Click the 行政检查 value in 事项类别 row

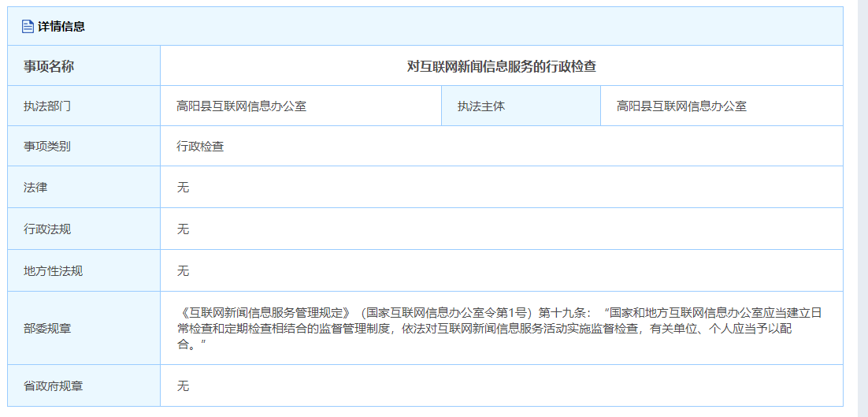200,146
